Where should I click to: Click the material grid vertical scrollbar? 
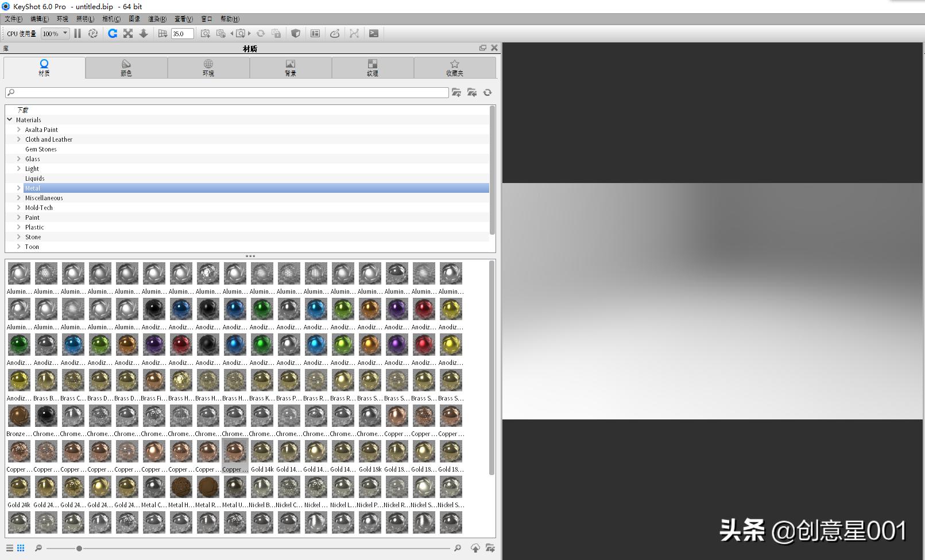tap(491, 367)
